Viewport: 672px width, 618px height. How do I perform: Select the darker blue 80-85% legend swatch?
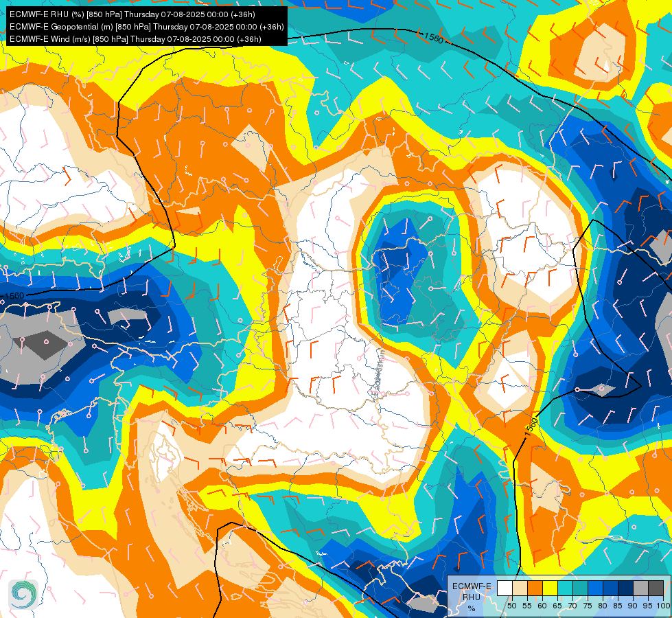point(611,588)
